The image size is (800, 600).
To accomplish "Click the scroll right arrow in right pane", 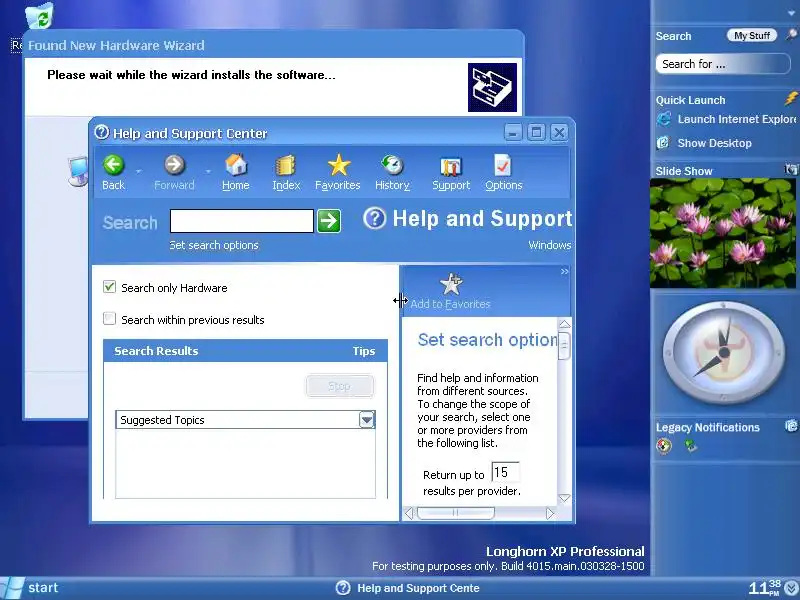I will [x=549, y=513].
